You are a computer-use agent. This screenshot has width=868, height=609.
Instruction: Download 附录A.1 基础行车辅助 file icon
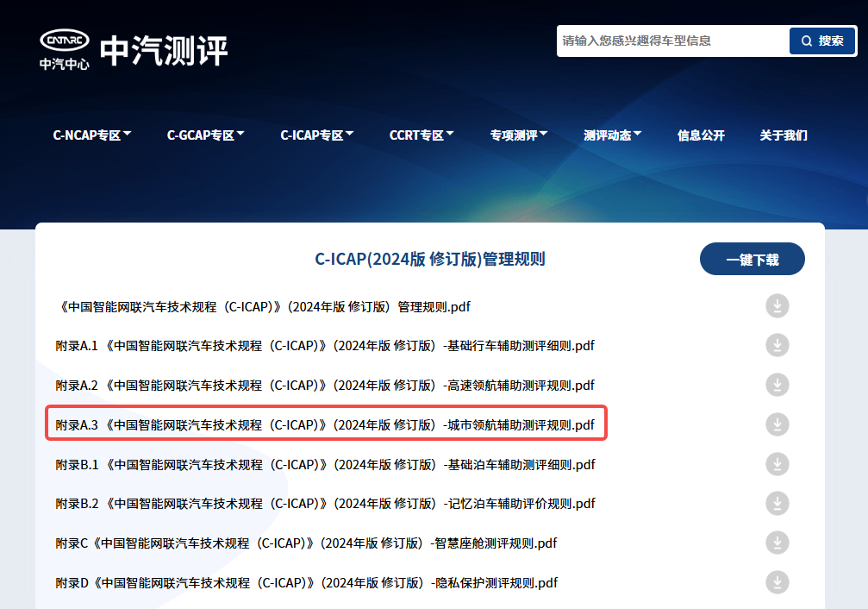tap(777, 345)
